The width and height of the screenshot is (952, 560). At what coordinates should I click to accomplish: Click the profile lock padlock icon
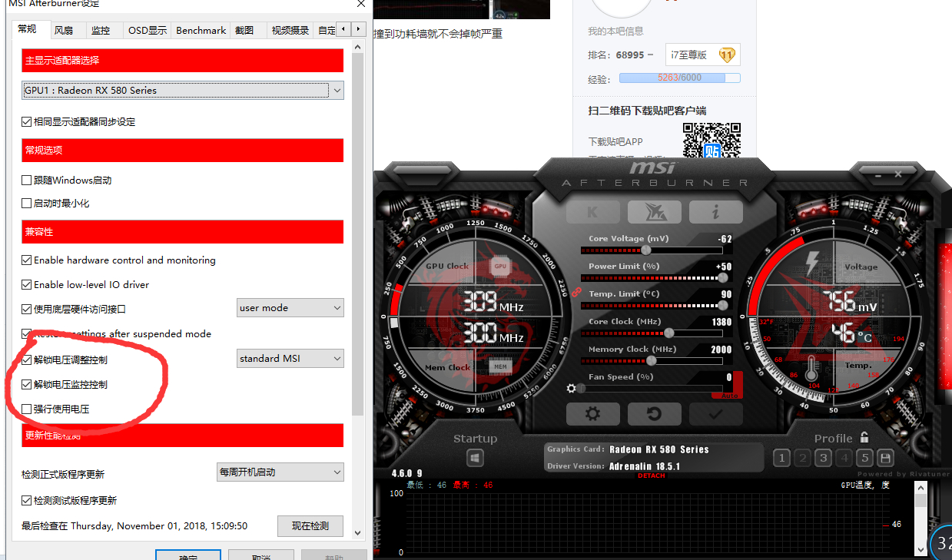pos(864,437)
